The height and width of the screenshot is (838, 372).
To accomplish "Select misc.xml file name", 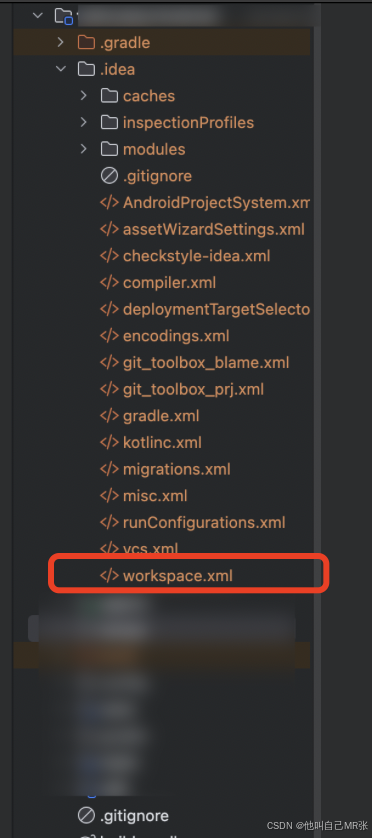I will [155, 496].
